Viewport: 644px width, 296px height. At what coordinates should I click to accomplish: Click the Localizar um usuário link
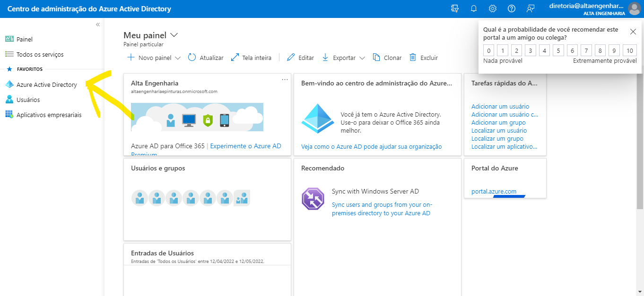499,130
